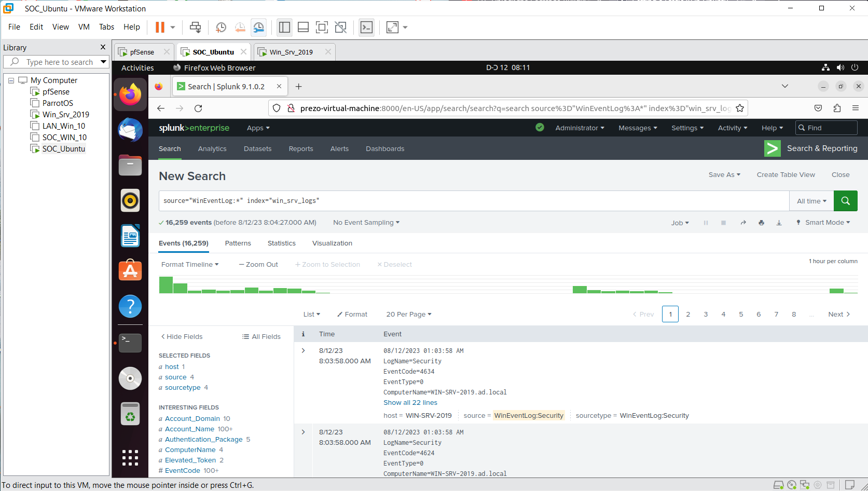Open Terminal from the dock
This screenshot has width=868, height=491.
coord(130,343)
